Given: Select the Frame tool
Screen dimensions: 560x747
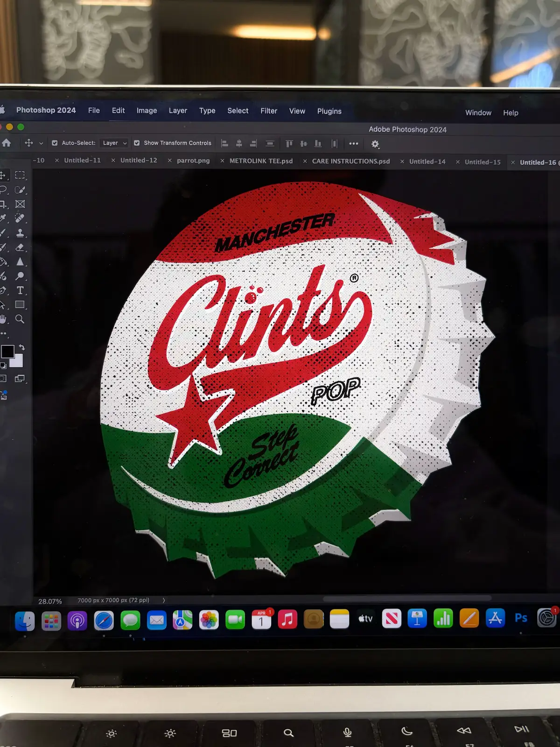Looking at the screenshot, I should click(x=20, y=204).
